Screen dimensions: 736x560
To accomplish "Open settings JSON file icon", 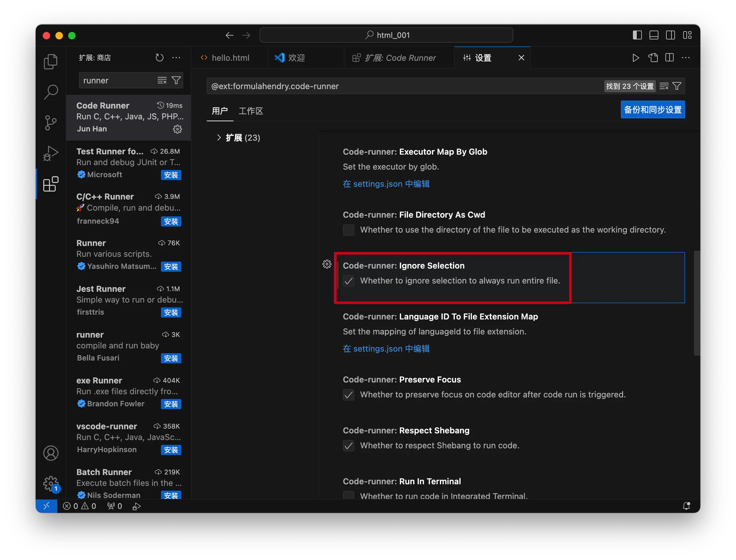I will point(653,58).
